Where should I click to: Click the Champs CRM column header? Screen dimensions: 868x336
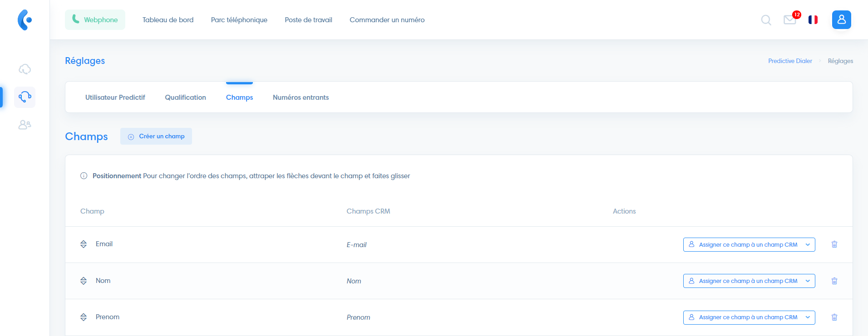point(368,211)
